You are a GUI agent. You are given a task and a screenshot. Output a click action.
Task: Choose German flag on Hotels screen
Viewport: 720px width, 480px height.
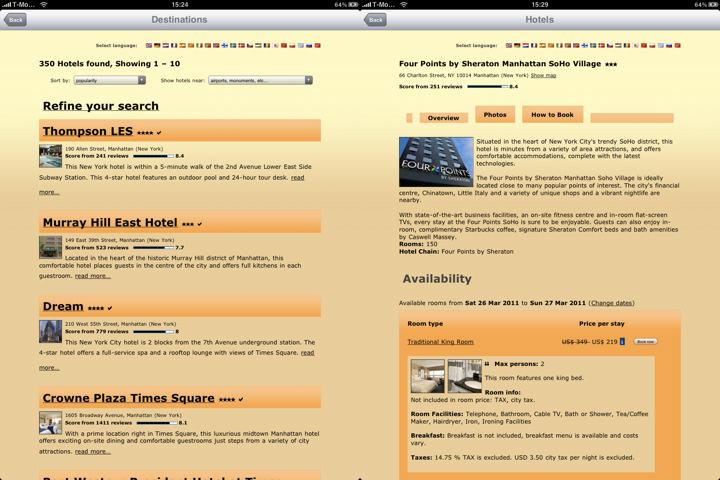[x=517, y=45]
